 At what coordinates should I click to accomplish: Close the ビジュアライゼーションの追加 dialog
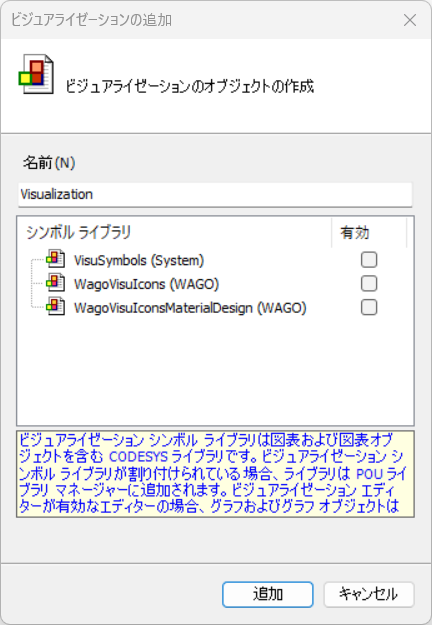click(x=410, y=20)
